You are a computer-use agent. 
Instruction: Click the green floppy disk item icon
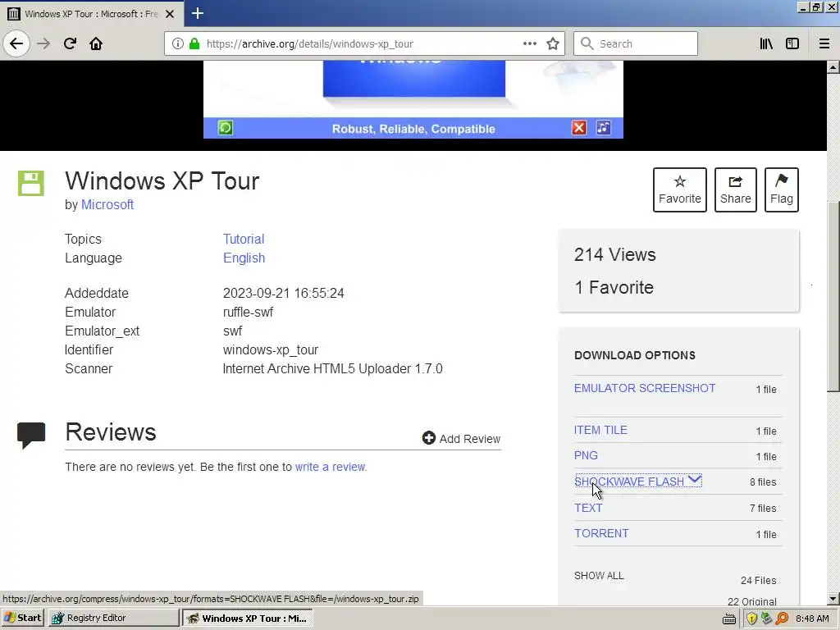click(x=31, y=183)
